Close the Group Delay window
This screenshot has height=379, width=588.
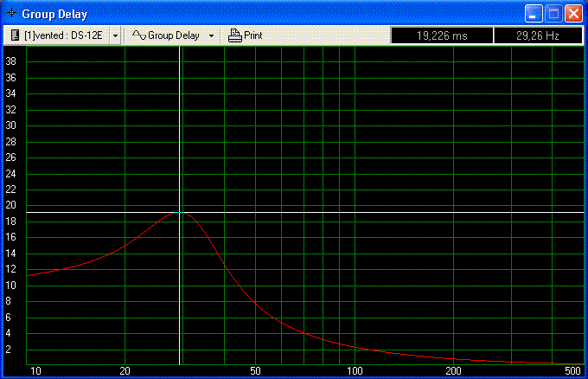coord(573,13)
